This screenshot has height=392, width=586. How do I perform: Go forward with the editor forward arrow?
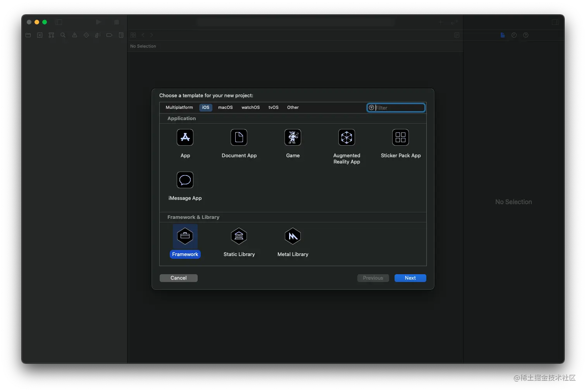[x=152, y=35]
